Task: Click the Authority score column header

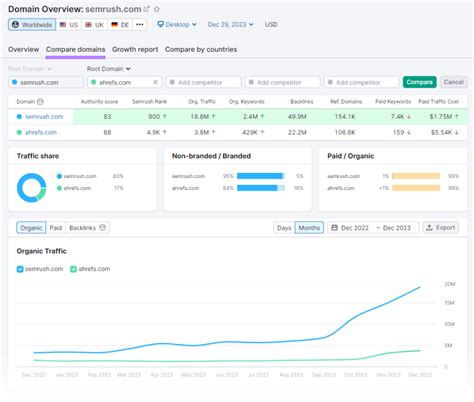Action: click(x=99, y=102)
